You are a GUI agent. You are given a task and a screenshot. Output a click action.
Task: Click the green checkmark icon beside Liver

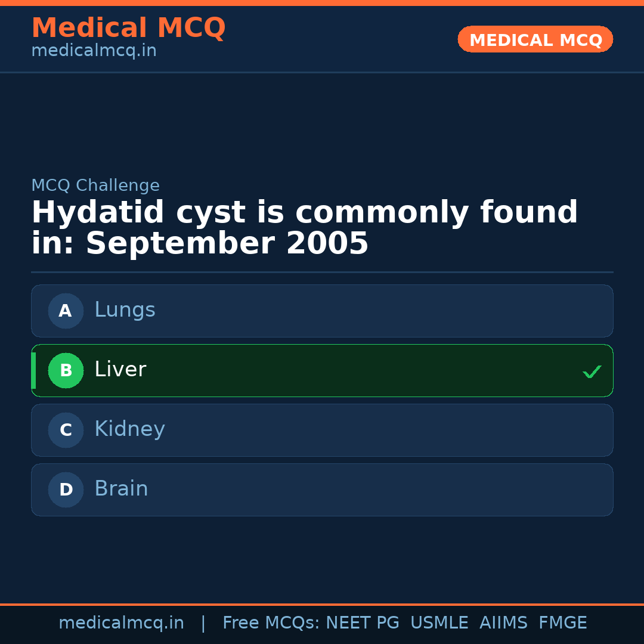point(592,371)
